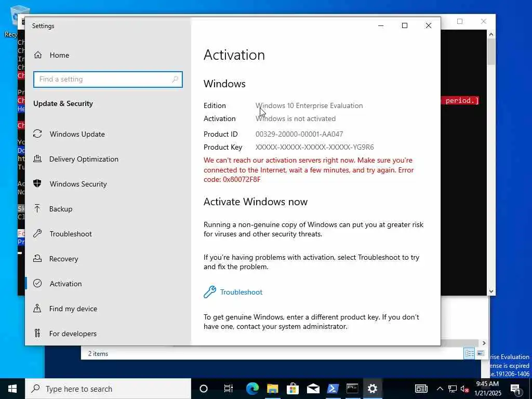Open the clock showing 9:45 AM
This screenshot has height=399, width=532.
tap(487, 389)
